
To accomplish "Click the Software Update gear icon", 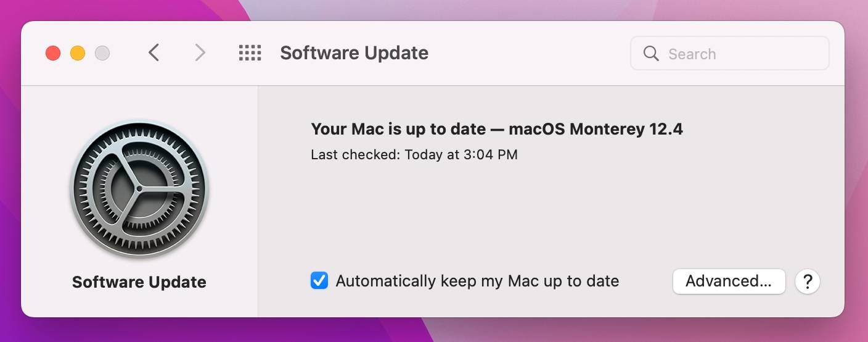I will tap(139, 188).
